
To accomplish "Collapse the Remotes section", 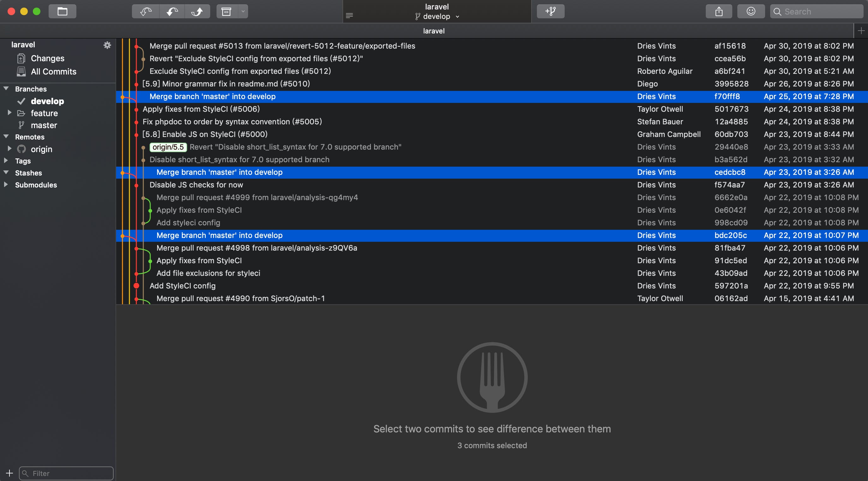I will coord(6,136).
